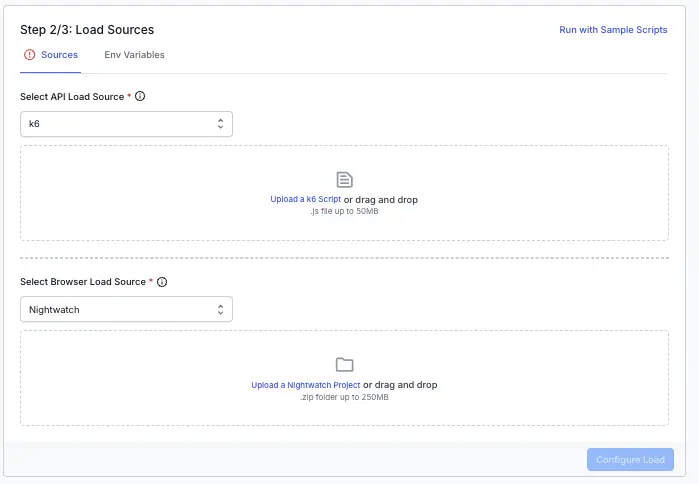Click Run with Sample Scripts link
The height and width of the screenshot is (484, 699).
click(613, 30)
